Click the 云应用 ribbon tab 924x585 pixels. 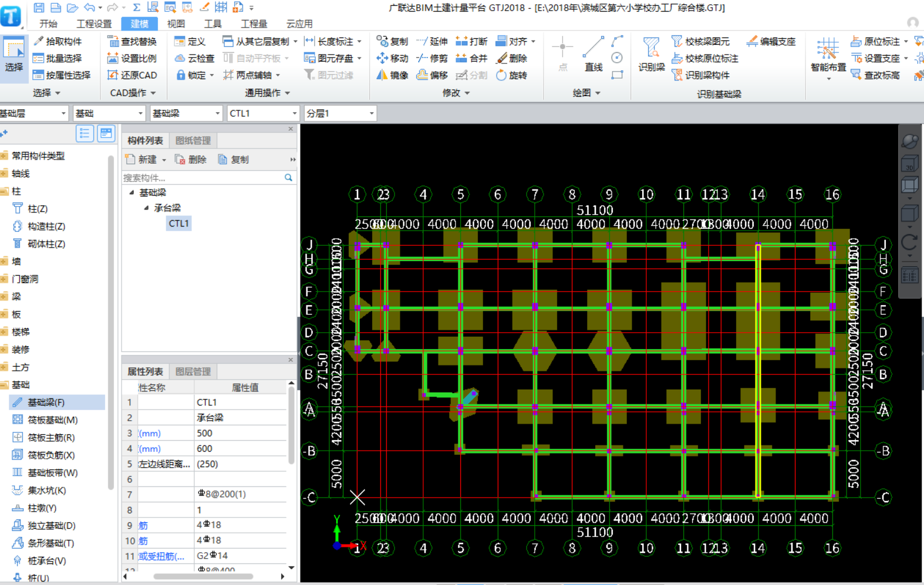tap(299, 23)
